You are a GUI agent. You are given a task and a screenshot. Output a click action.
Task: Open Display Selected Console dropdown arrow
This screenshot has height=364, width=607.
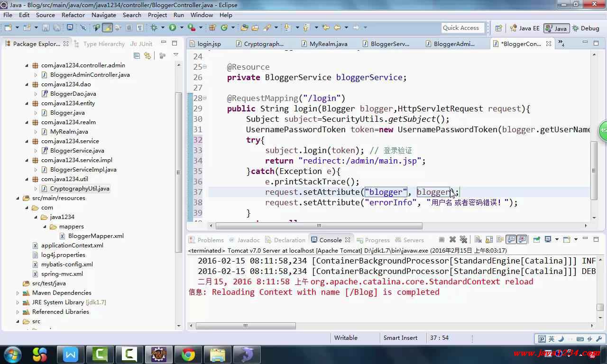557,240
